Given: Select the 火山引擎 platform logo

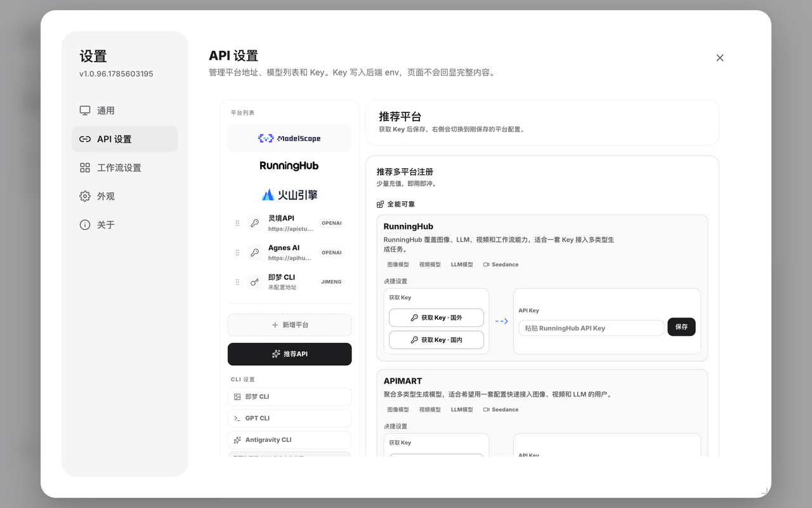Looking at the screenshot, I should pos(289,194).
